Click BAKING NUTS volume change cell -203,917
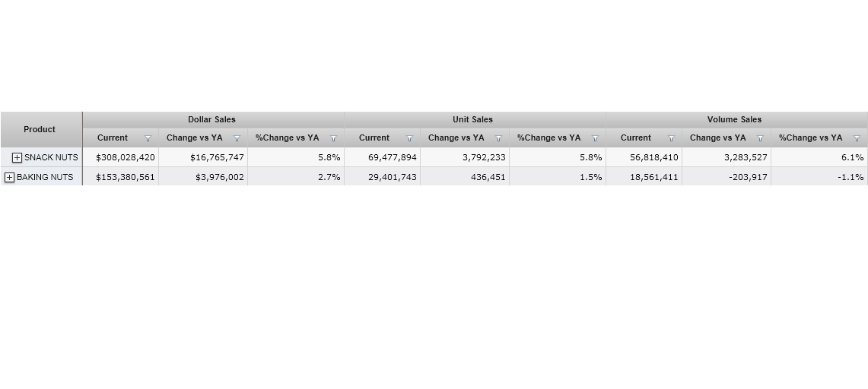The height and width of the screenshot is (389, 868). pyautogui.click(x=746, y=177)
